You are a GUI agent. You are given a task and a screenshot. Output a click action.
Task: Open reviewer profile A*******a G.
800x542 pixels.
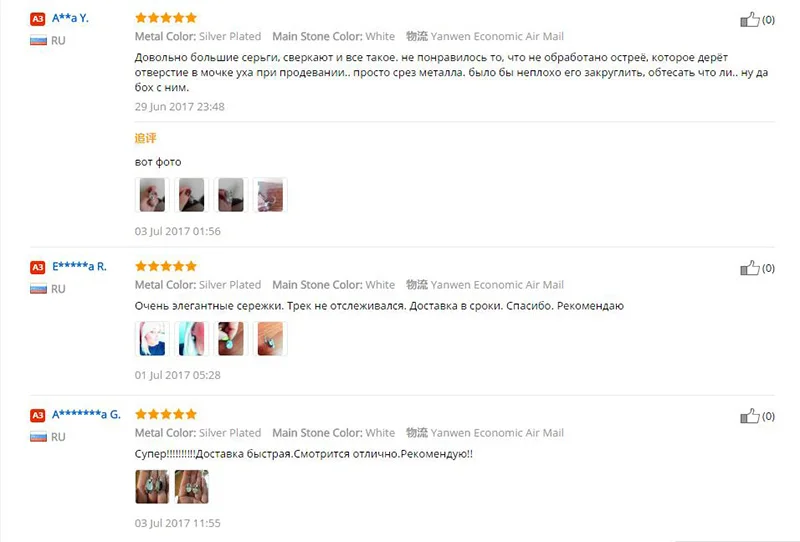(86, 414)
